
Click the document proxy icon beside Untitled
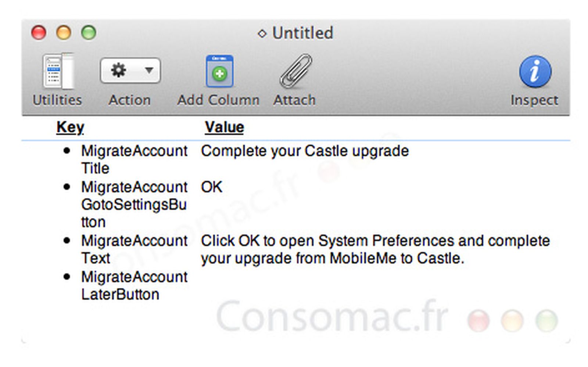click(262, 33)
